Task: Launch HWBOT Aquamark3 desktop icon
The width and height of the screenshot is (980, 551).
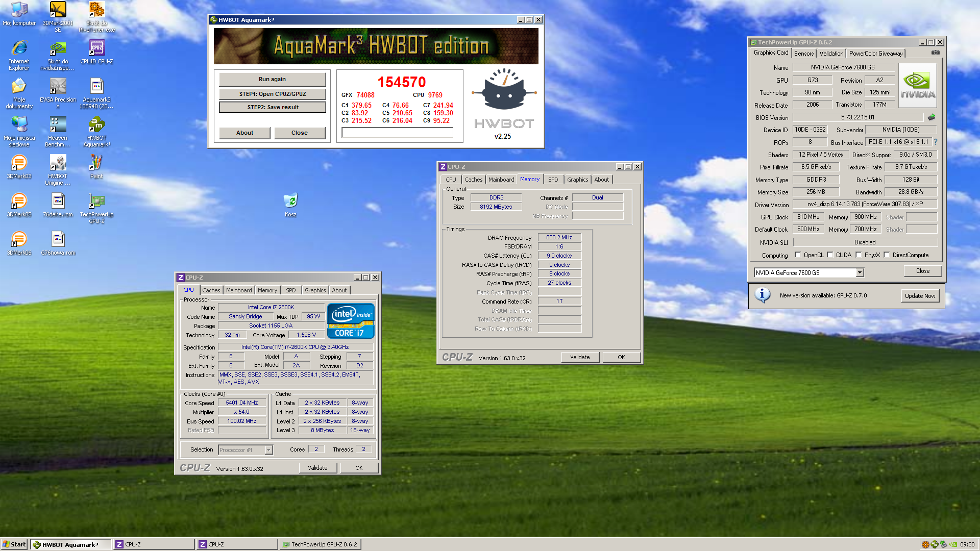Action: click(x=96, y=132)
